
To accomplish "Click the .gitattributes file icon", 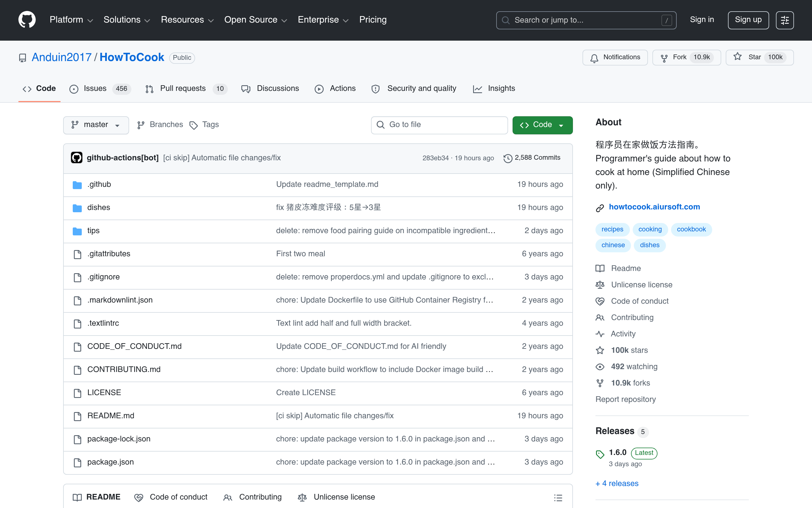I will 78,254.
